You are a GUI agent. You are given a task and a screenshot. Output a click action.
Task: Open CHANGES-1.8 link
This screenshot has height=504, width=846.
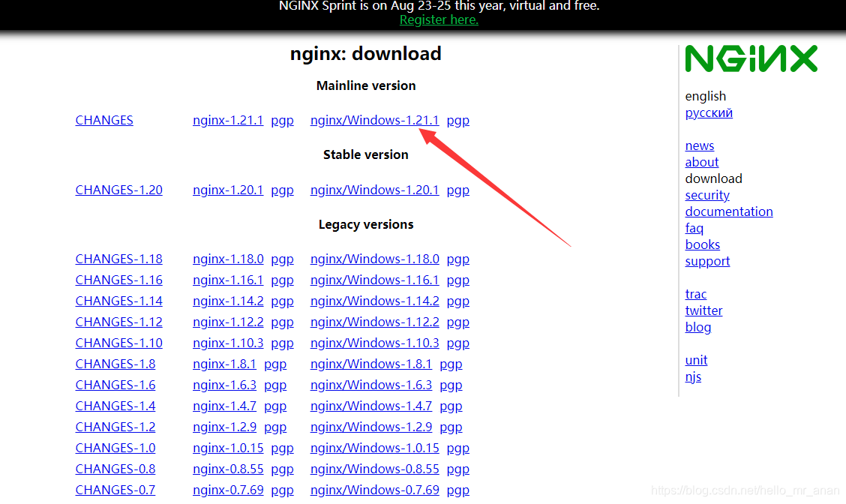[115, 364]
